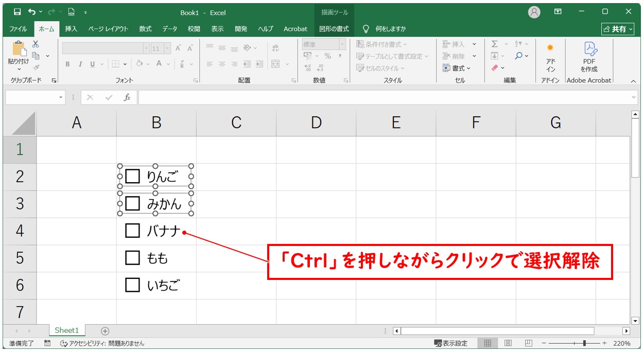Click the Percent Style icon
This screenshot has height=352, width=644.
(327, 56)
